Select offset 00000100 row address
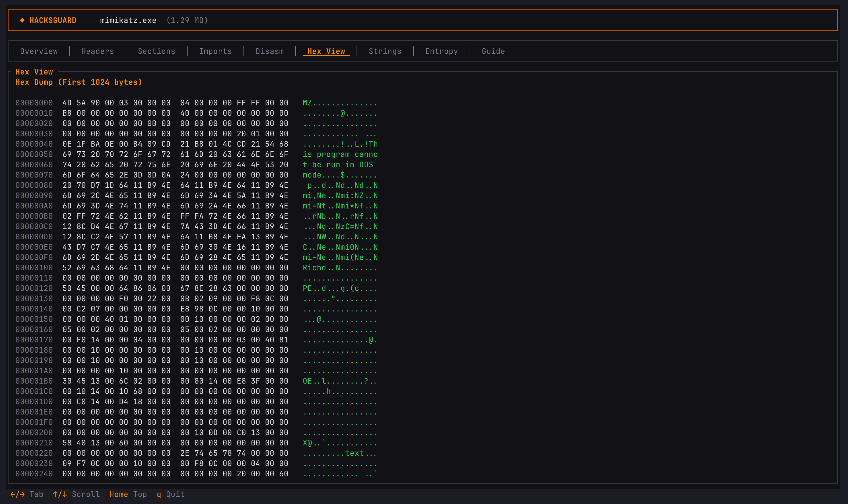 pos(34,268)
